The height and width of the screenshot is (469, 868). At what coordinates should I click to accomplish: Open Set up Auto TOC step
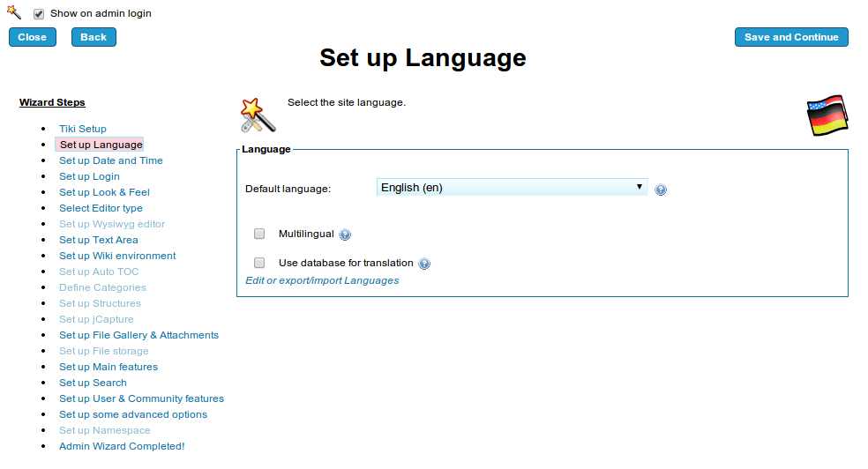click(x=99, y=272)
